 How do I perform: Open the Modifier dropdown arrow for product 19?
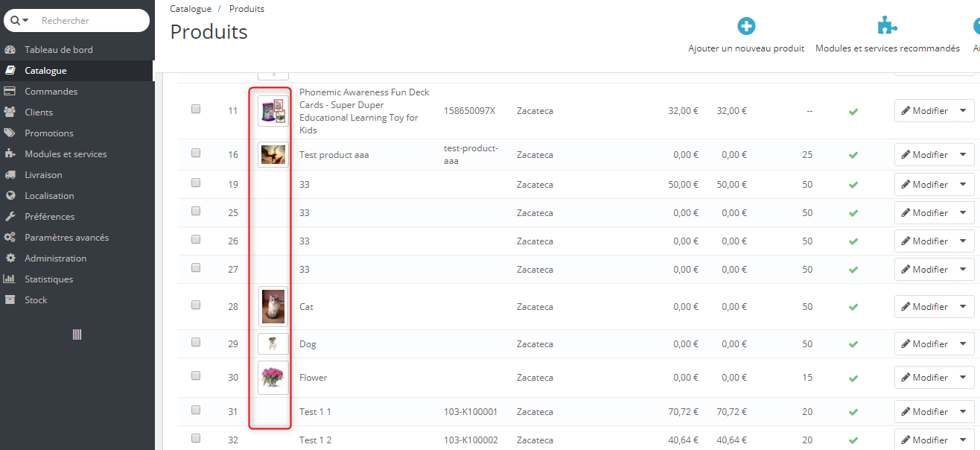tap(964, 185)
